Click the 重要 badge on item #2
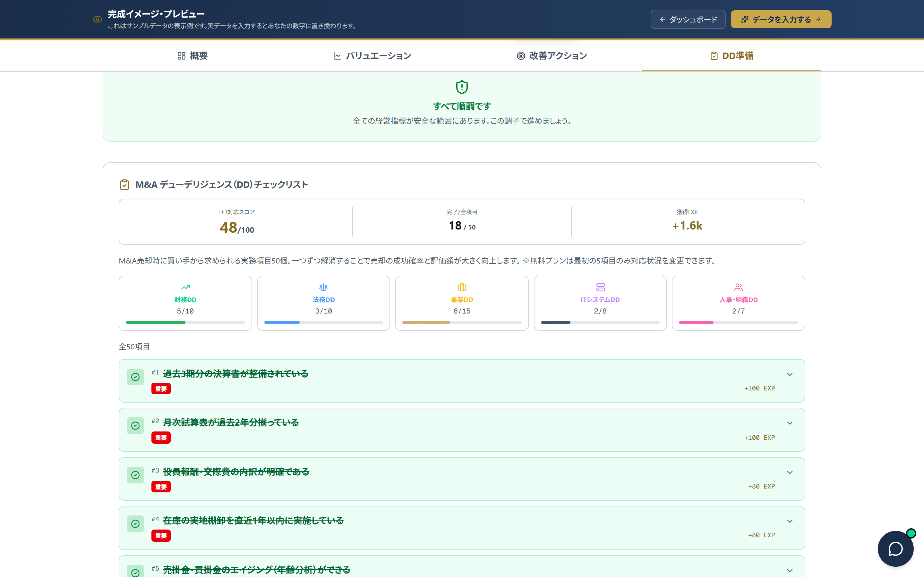Screen dimensions: 924x577 point(161,438)
